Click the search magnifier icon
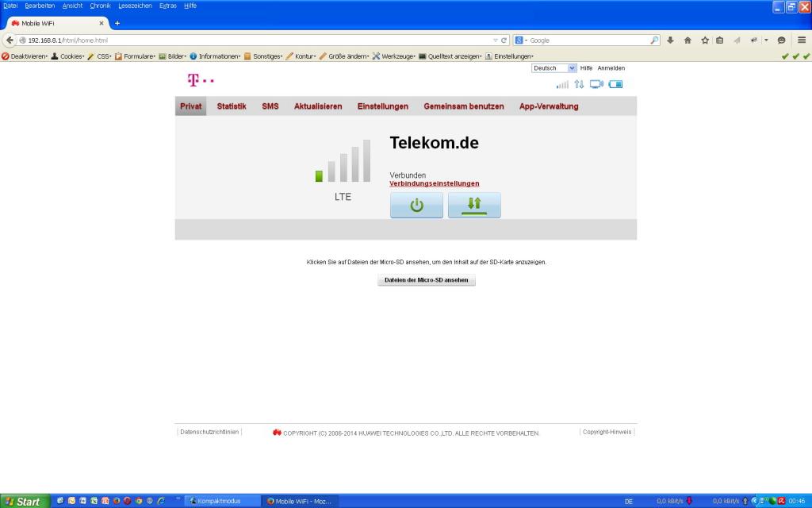 pos(654,40)
